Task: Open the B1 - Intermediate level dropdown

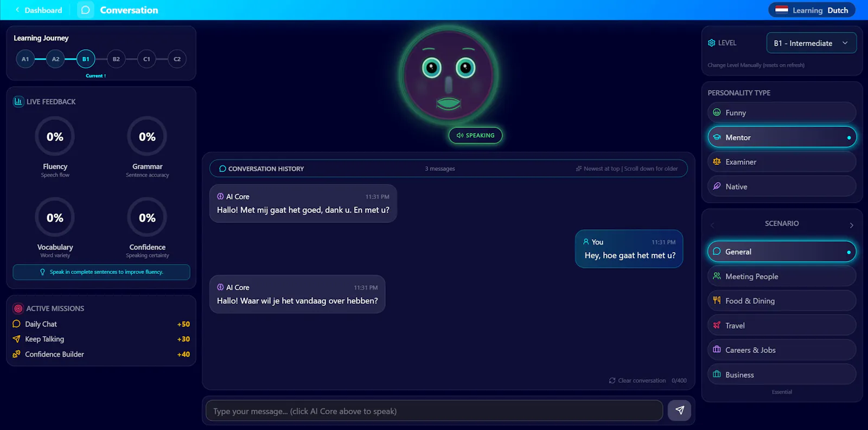Action: point(811,43)
